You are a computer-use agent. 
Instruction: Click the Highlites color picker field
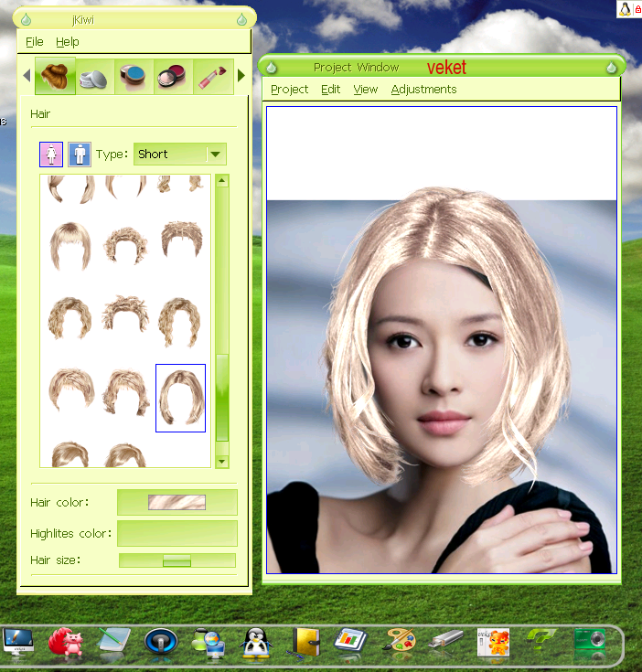177,534
